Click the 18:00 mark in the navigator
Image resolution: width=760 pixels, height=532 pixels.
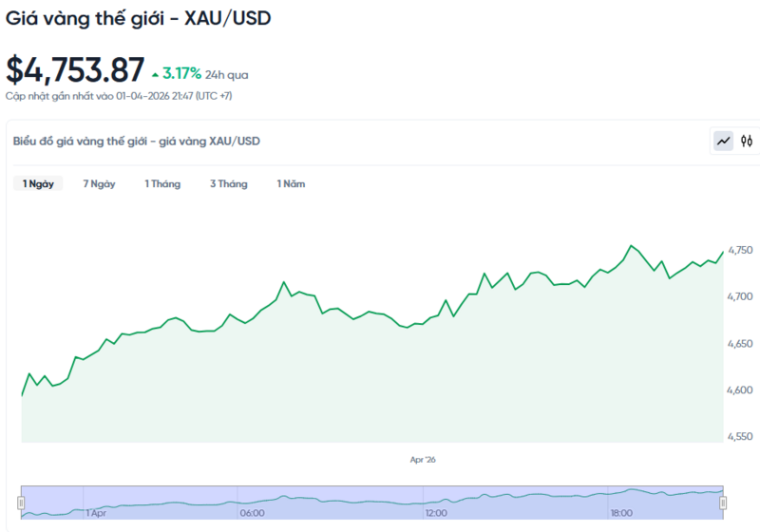(x=620, y=513)
